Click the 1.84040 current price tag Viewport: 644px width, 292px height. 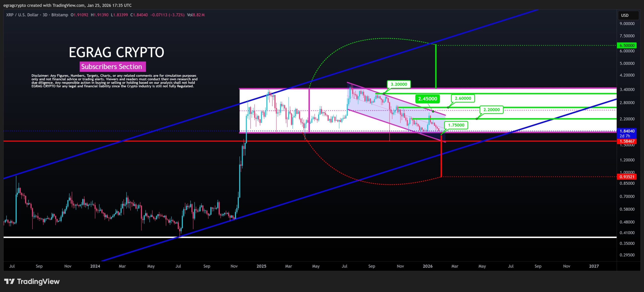click(627, 131)
